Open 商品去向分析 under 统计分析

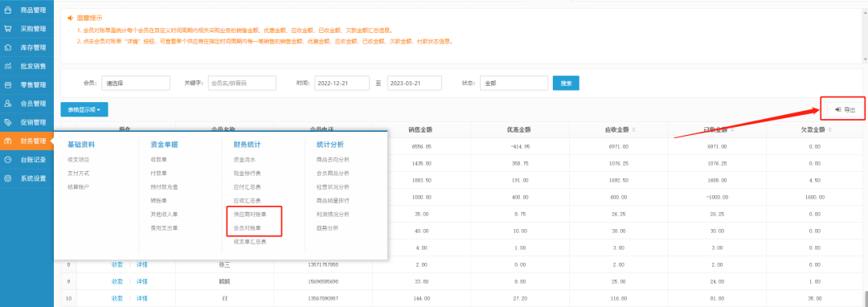point(334,159)
